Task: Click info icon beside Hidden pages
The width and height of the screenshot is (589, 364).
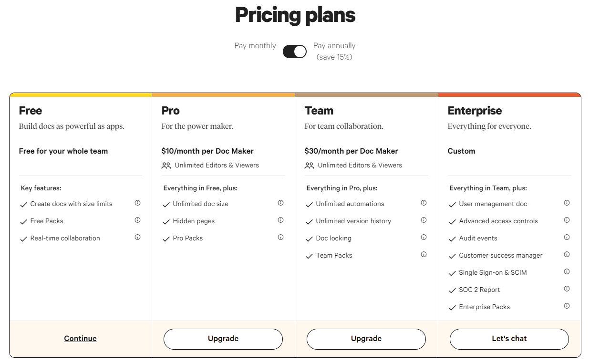Action: [280, 220]
